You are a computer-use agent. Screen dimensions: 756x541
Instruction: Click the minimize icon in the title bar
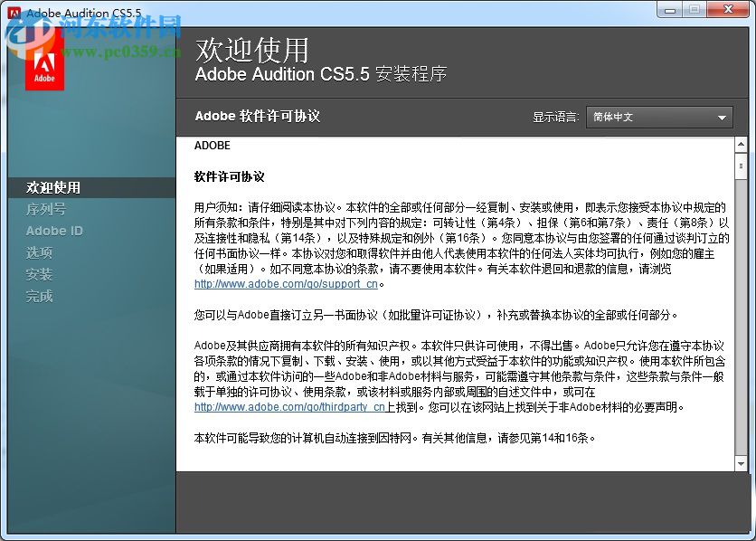(x=667, y=9)
